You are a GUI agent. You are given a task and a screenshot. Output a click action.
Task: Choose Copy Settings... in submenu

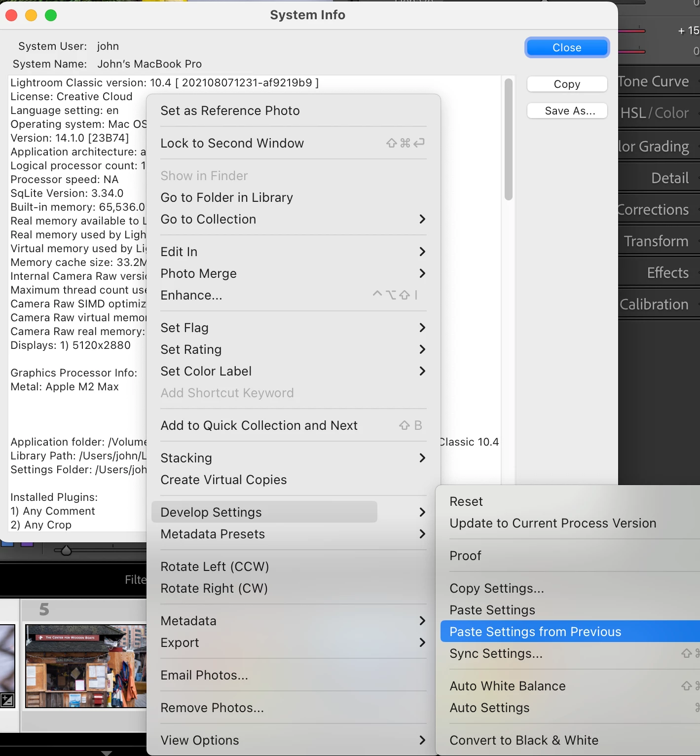pyautogui.click(x=570, y=588)
